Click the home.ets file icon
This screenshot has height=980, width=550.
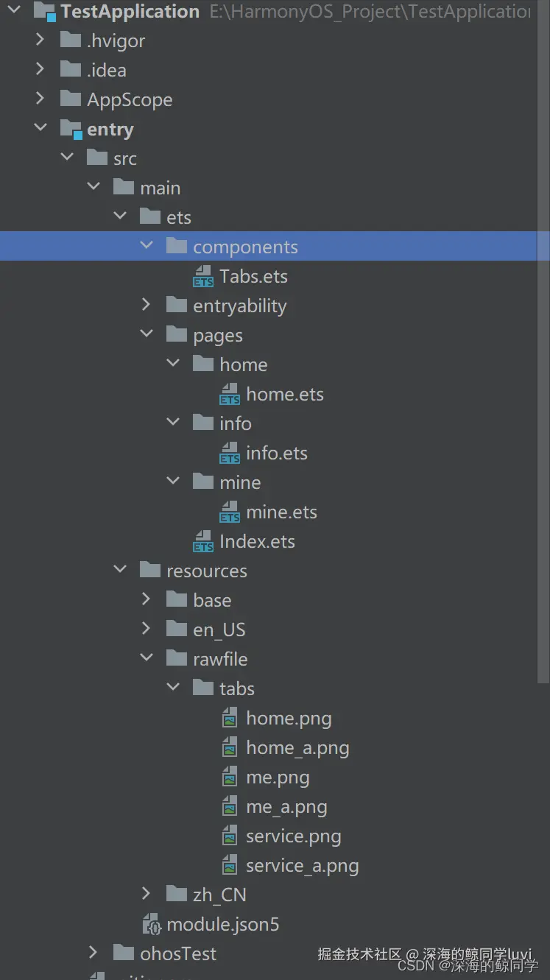[230, 395]
